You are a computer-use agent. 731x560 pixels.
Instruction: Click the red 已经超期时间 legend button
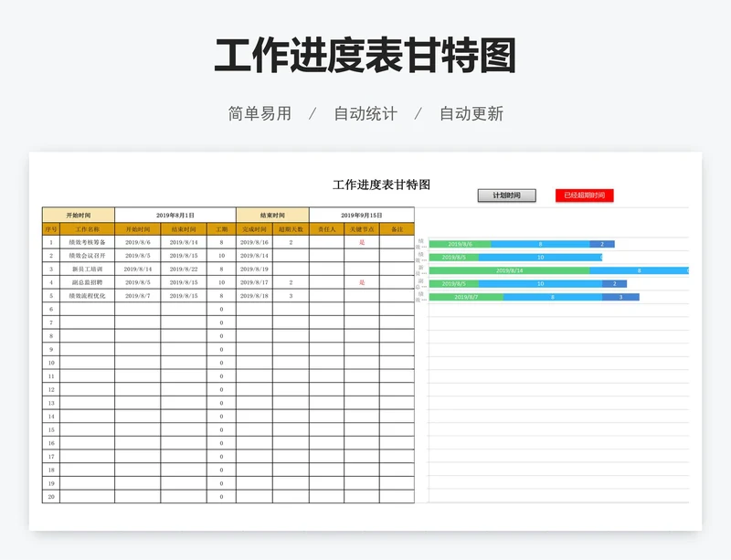(584, 195)
